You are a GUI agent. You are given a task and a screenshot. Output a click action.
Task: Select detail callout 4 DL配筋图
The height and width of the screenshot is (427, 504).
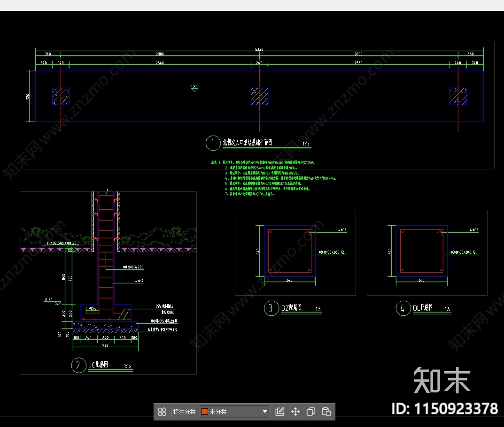(403, 309)
